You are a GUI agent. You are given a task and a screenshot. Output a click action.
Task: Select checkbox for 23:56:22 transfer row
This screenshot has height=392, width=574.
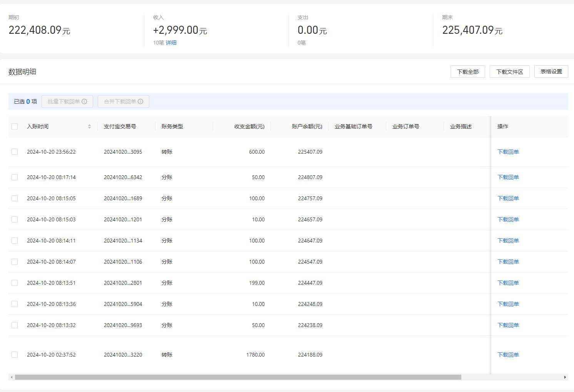point(15,152)
